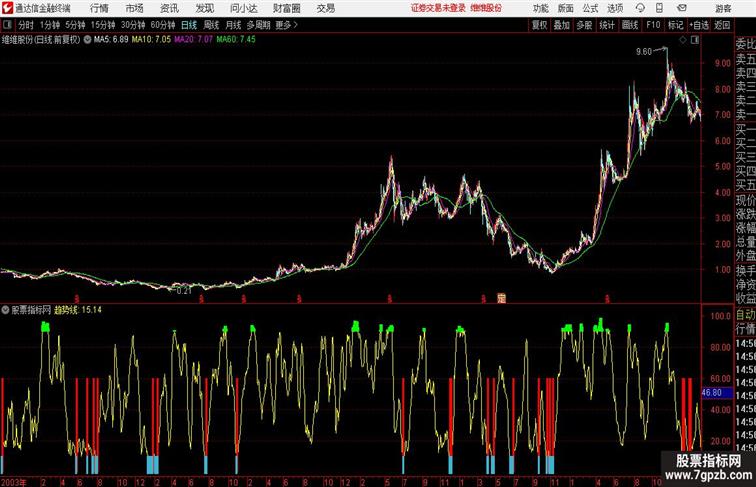Click the 趋势线: 15.14 indicator label
The width and height of the screenshot is (756, 487).
(78, 310)
